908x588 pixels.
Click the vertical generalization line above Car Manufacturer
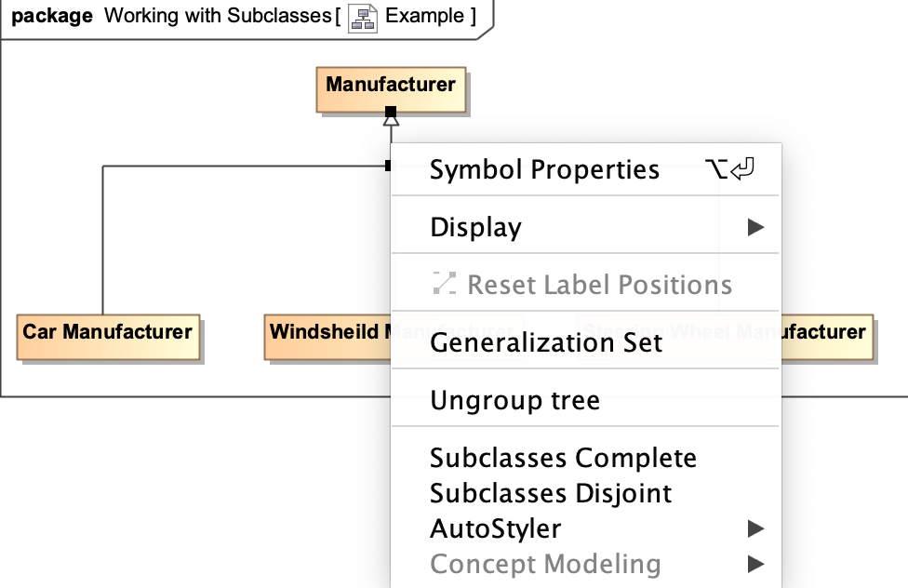[x=102, y=242]
